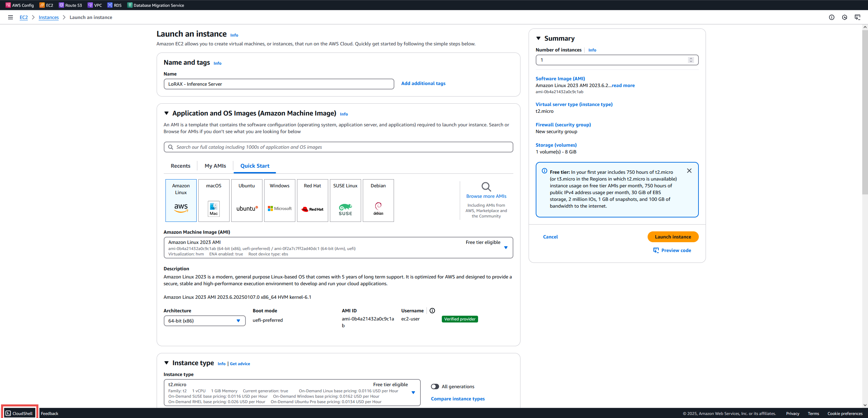Collapse the Summary panel triangle

pos(538,38)
